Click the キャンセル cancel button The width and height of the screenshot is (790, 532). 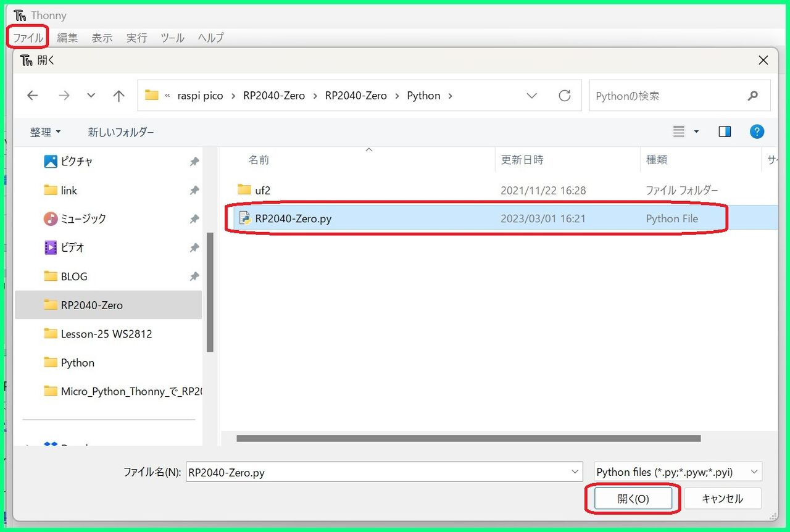pyautogui.click(x=723, y=499)
